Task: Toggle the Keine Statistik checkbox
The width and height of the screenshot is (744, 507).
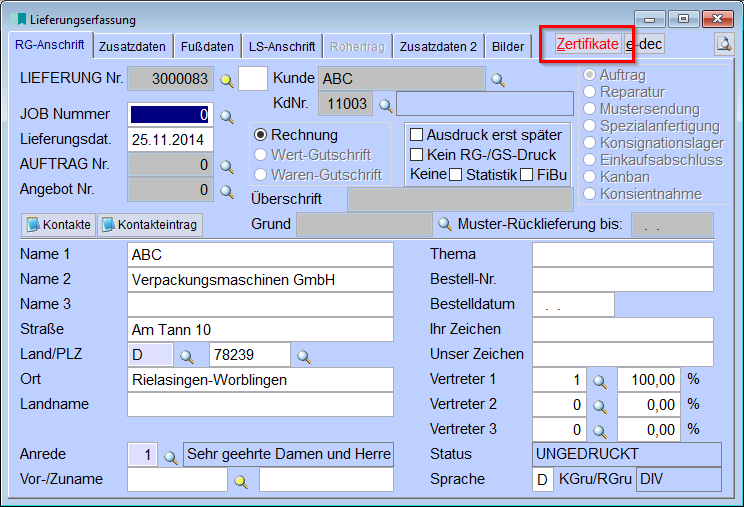Action: [455, 175]
